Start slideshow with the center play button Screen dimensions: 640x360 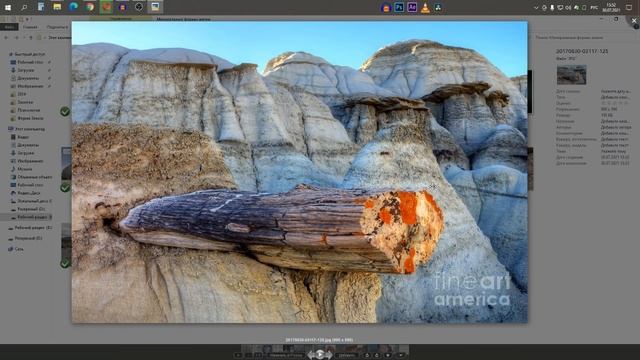coord(320,354)
